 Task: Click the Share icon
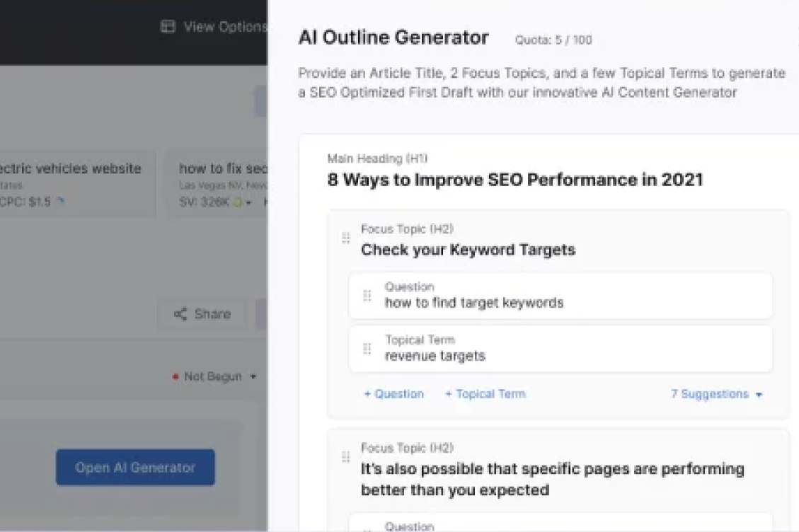pos(180,314)
